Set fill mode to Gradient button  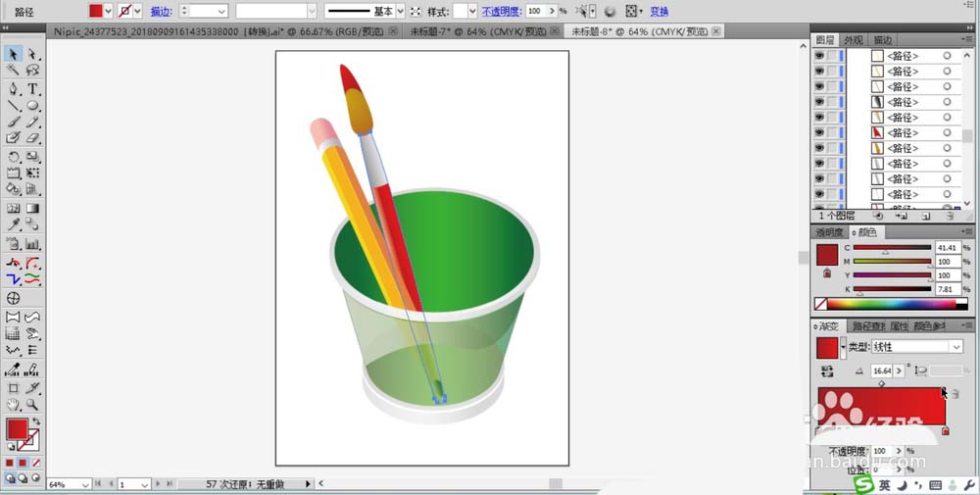point(23,463)
